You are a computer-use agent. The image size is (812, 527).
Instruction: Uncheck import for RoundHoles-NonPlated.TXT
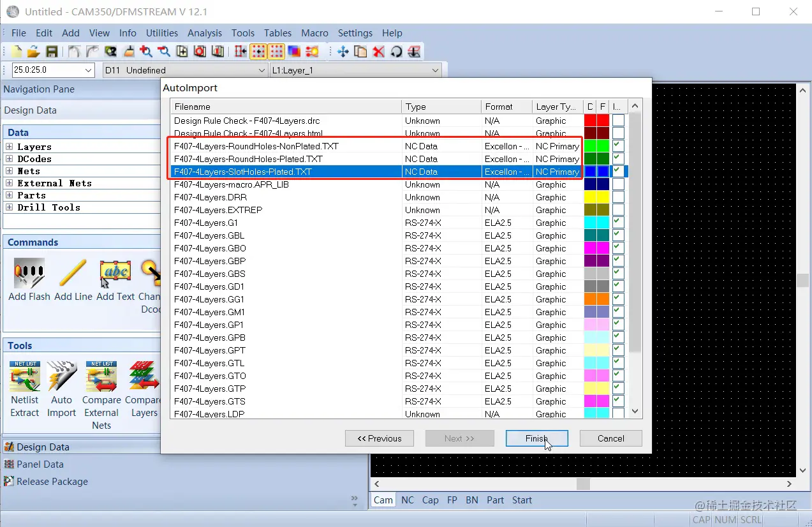[x=618, y=146]
